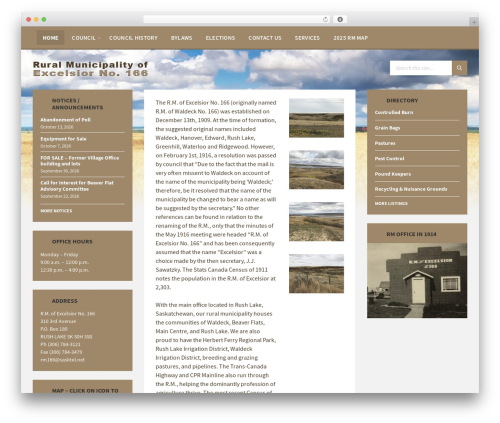Open the Council History page
Viewport: 500px width, 423px height.
[x=133, y=38]
